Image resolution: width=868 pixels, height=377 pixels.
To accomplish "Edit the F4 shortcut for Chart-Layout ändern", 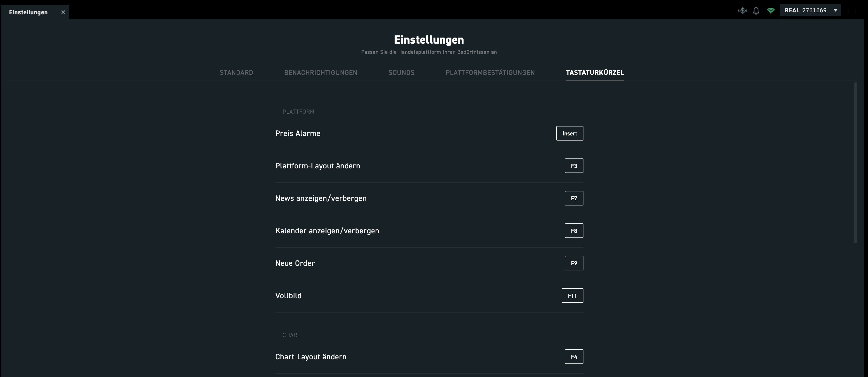I will click(574, 357).
